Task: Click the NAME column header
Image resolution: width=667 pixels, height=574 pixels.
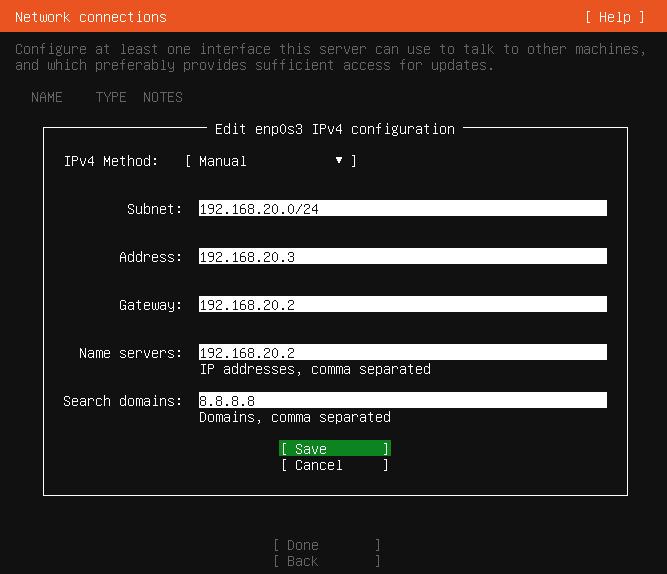Action: (47, 97)
